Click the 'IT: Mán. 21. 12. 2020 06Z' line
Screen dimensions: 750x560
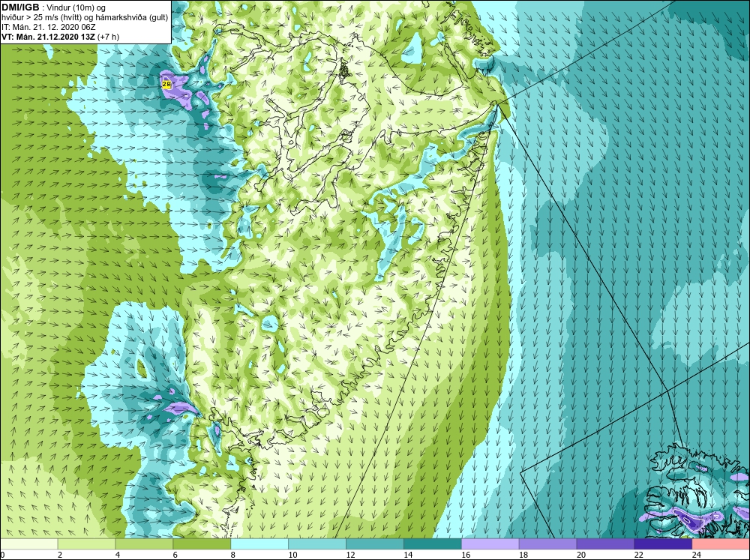49,27
